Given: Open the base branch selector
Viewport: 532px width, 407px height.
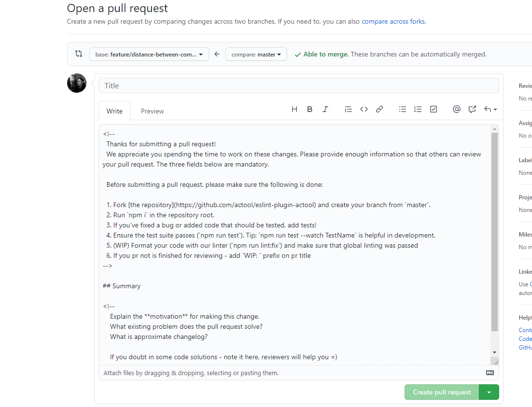Looking at the screenshot, I should click(x=149, y=54).
